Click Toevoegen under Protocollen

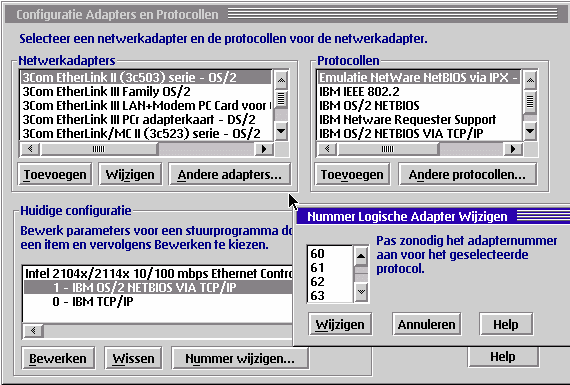click(x=352, y=175)
